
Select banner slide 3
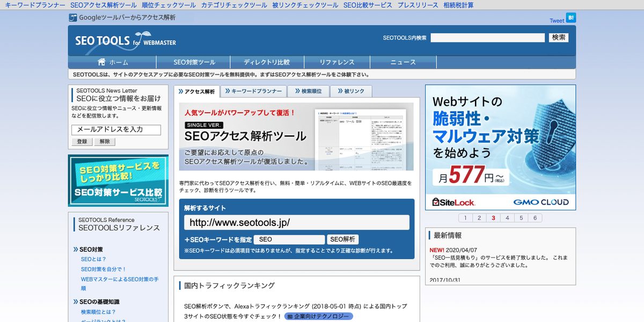(x=493, y=218)
